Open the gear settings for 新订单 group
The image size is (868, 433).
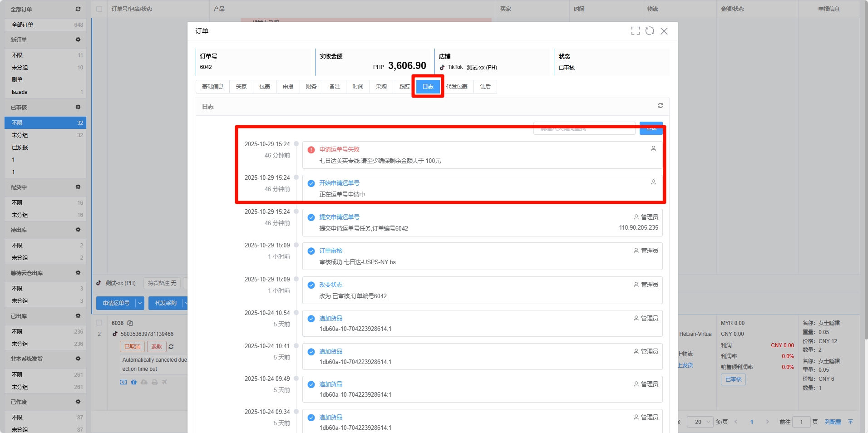[78, 40]
